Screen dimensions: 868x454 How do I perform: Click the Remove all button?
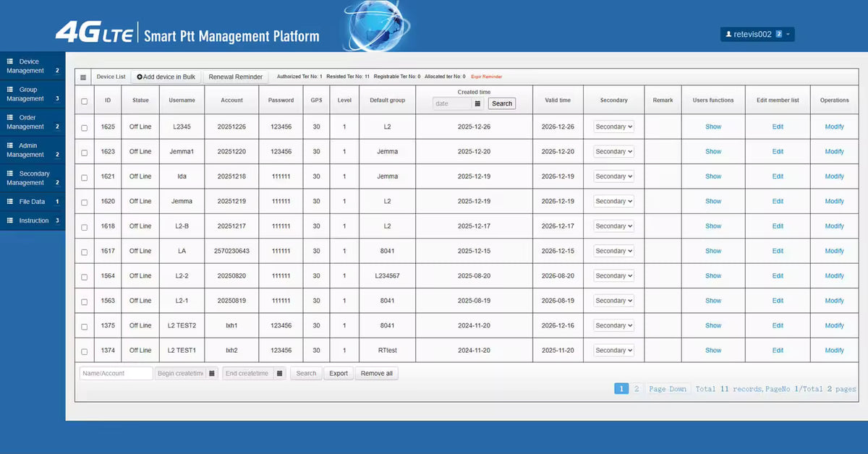click(377, 374)
